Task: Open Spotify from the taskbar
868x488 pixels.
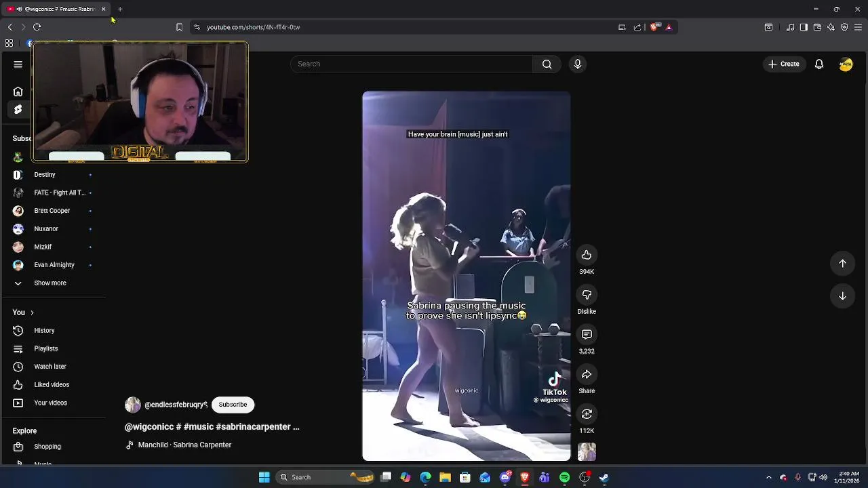Action: click(564, 477)
